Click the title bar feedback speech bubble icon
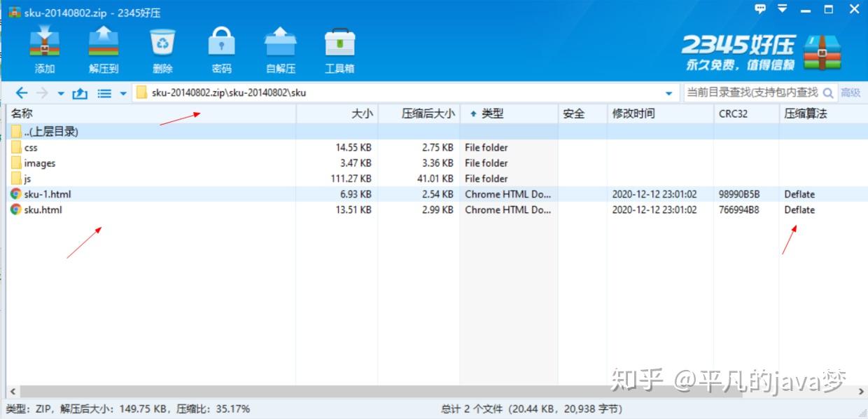The image size is (868, 419). tap(761, 9)
